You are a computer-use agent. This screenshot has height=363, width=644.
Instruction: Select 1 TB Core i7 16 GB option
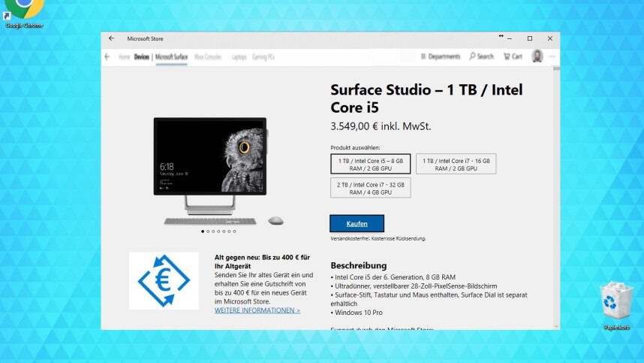(x=456, y=164)
